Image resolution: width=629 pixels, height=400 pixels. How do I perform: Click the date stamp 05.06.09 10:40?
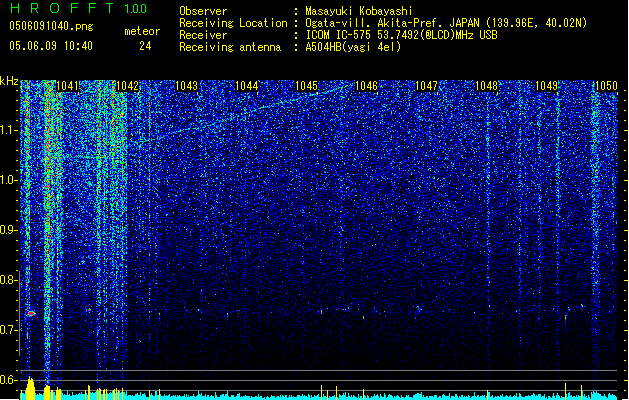tap(51, 46)
